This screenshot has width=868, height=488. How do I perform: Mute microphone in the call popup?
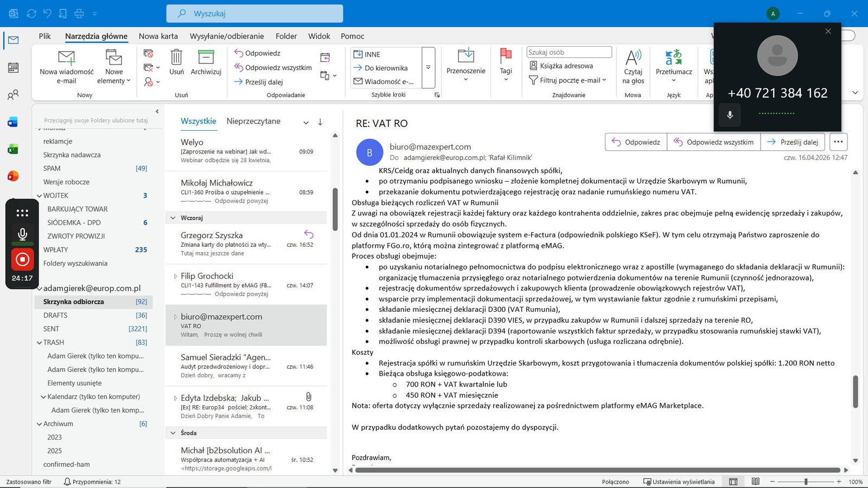(x=730, y=115)
